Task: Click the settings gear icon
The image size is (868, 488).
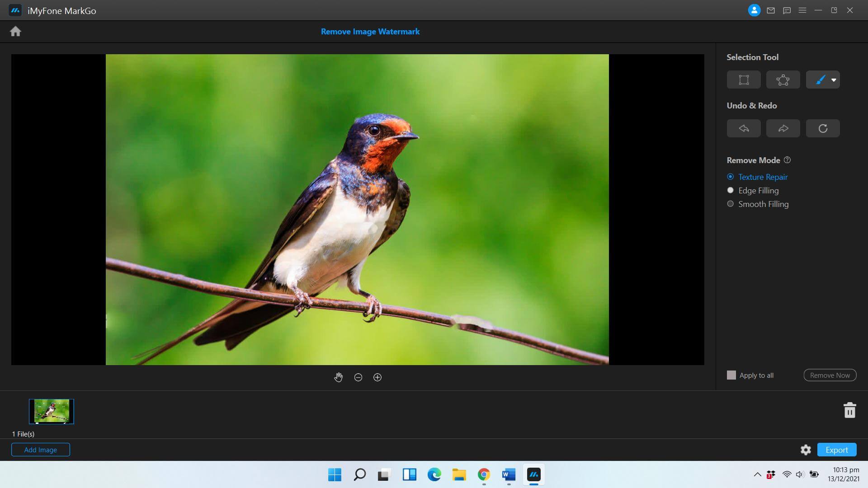Action: coord(806,450)
